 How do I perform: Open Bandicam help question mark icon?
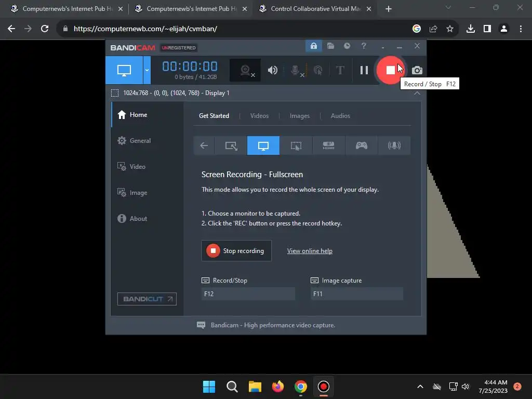pos(363,46)
